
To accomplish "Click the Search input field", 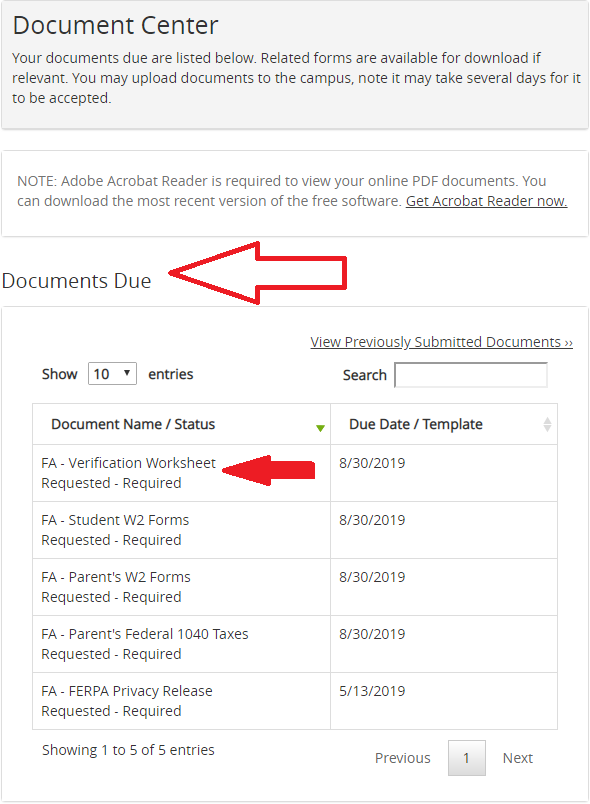I will click(x=471, y=375).
